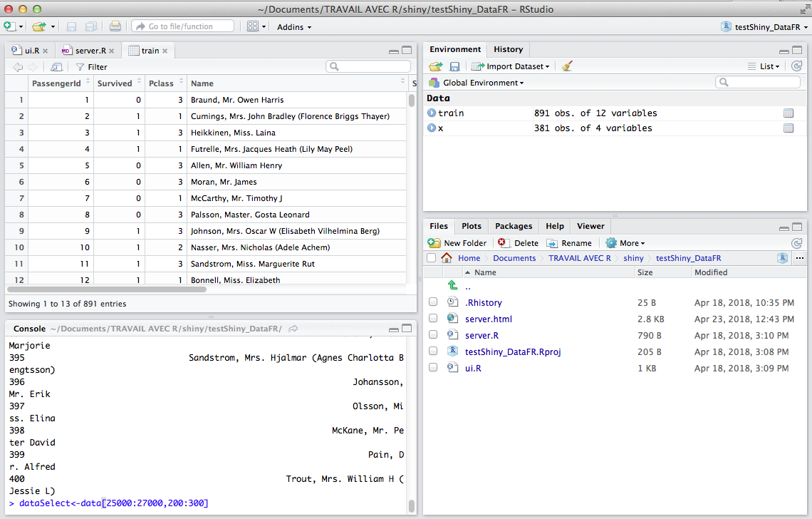Screen dimensions: 812x519
Task: Sort by the Survived column header
Action: click(x=119, y=83)
